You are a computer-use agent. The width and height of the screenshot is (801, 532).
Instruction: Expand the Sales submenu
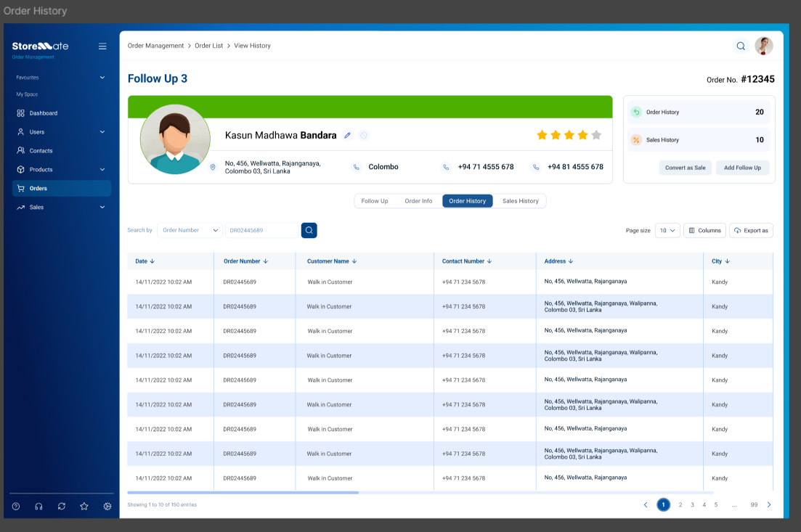coord(102,208)
